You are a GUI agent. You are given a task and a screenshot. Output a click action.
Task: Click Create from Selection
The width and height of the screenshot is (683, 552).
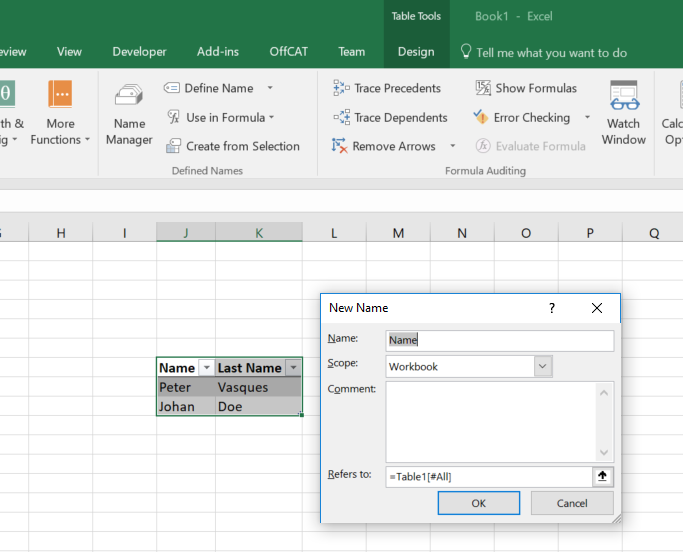(233, 146)
